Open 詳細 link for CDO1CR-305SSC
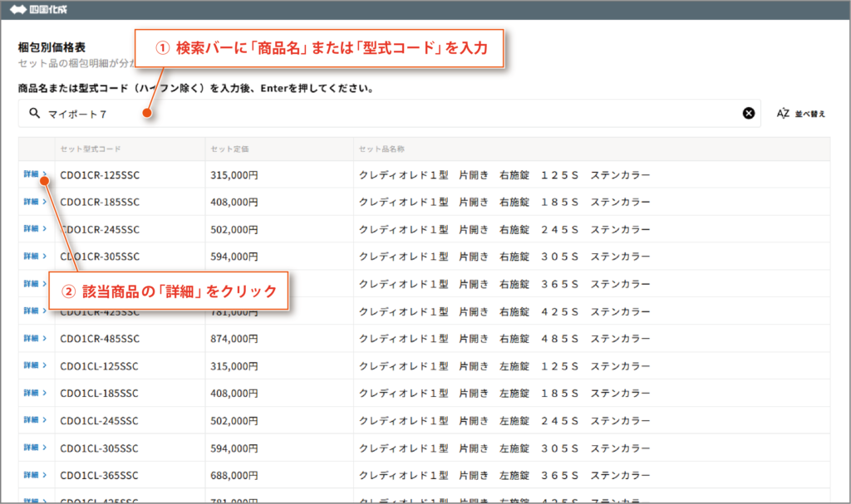851x504 pixels. point(35,257)
